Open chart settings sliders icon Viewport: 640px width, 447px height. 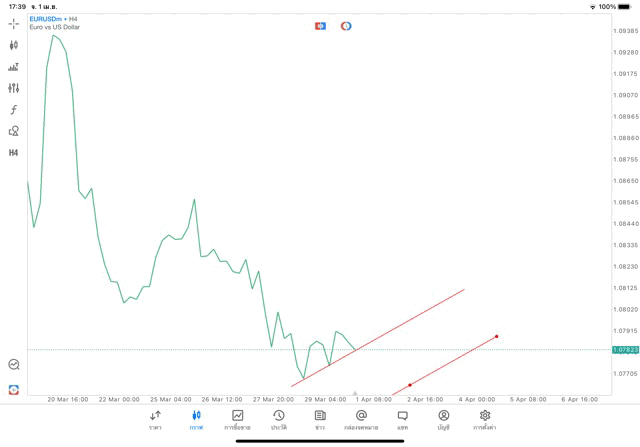(14, 88)
